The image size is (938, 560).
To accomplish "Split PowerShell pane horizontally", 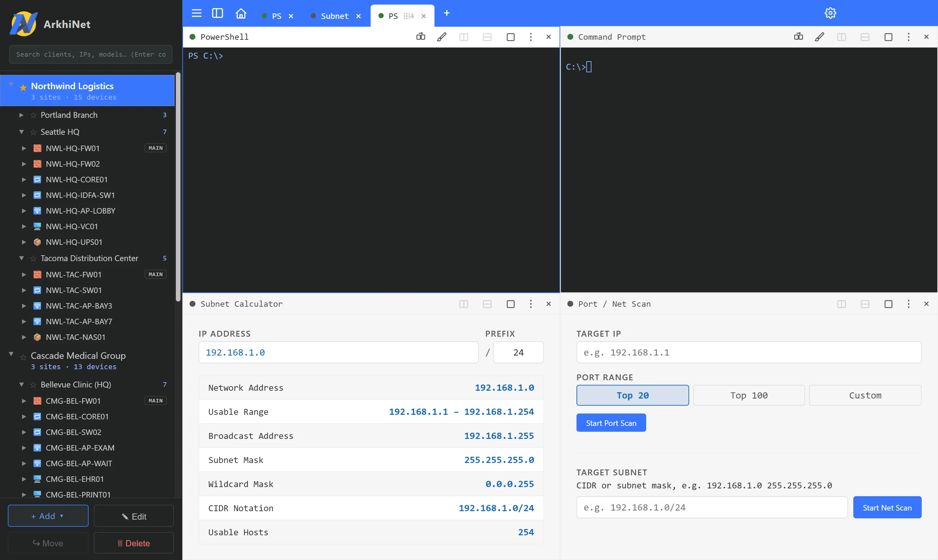I will coord(487,37).
